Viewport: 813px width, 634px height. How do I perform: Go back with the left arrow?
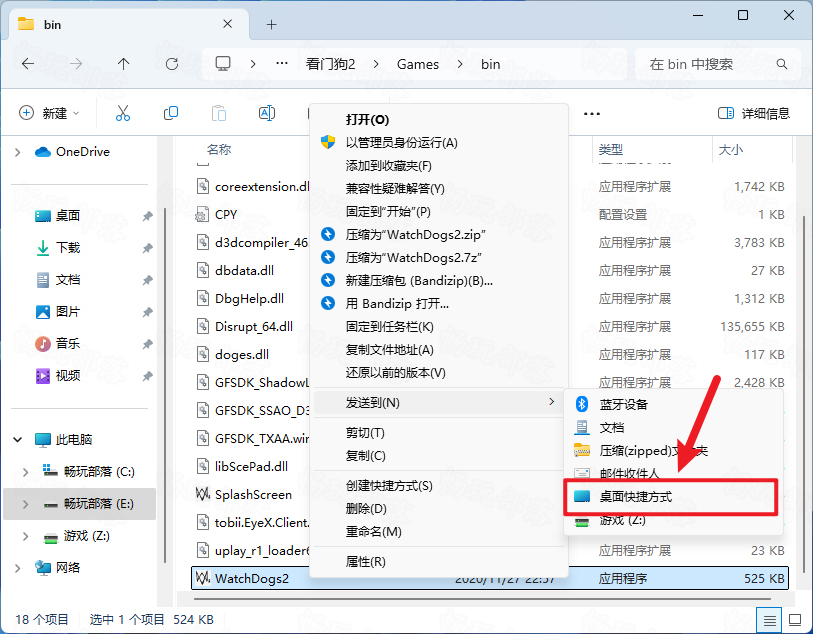[28, 64]
